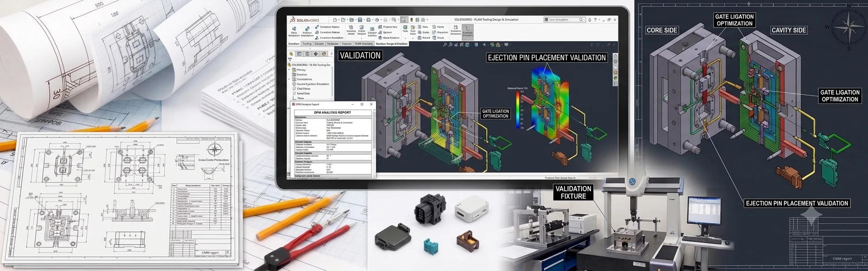This screenshot has height=271, width=868.
Task: Select the active last ribbon tab
Action: coord(392,44)
